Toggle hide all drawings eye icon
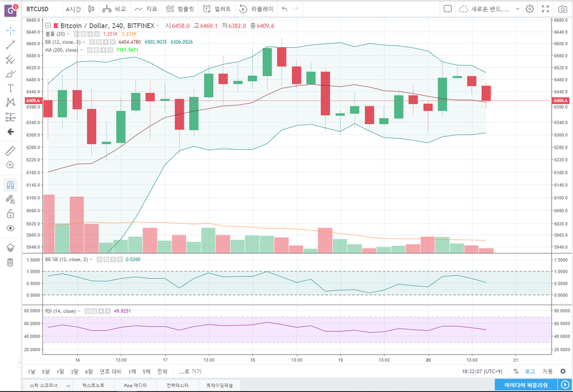 [10, 228]
